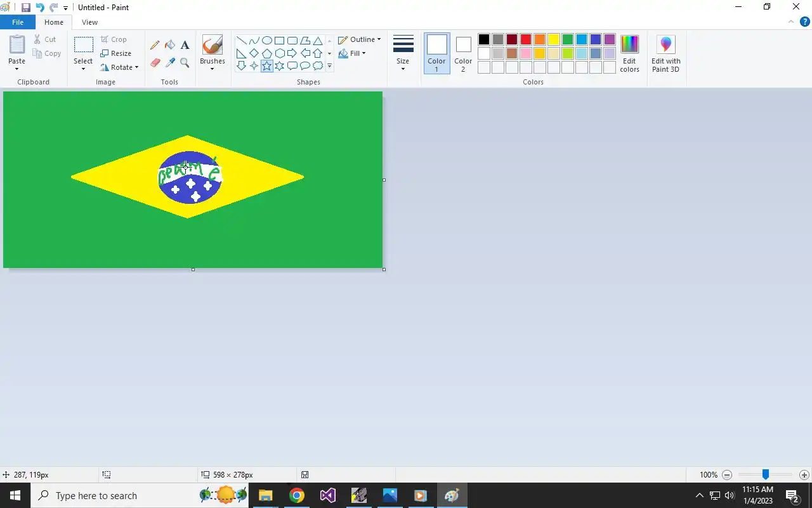
Task: Choose the Diamond shape
Action: pos(254,53)
